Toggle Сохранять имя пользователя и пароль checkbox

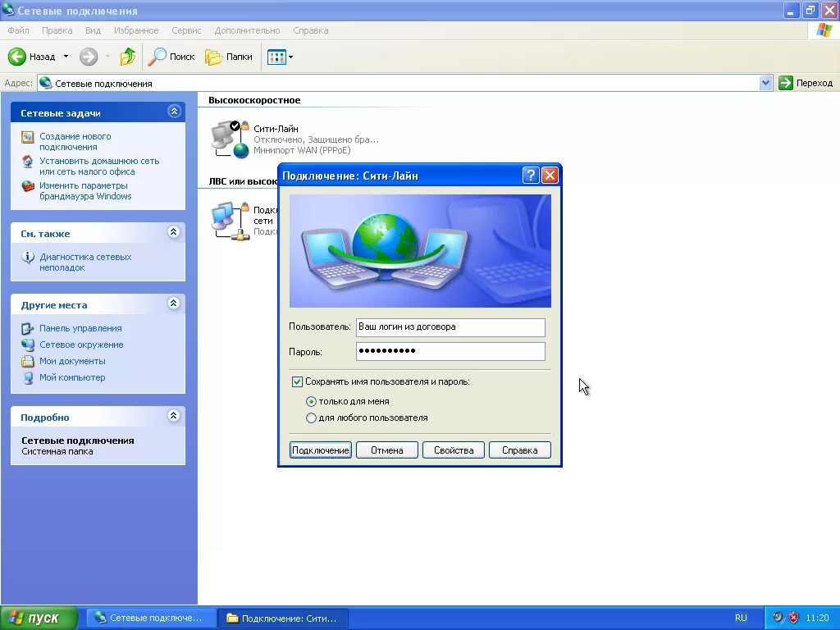297,381
